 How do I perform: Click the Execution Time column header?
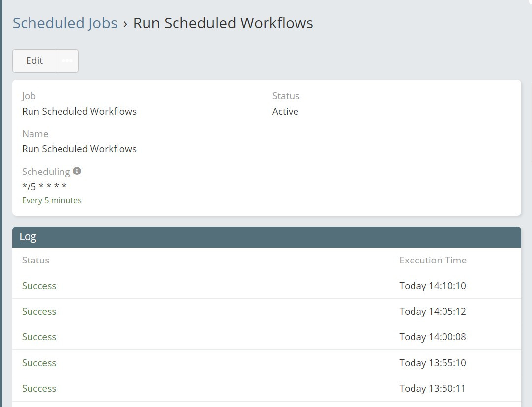click(433, 260)
